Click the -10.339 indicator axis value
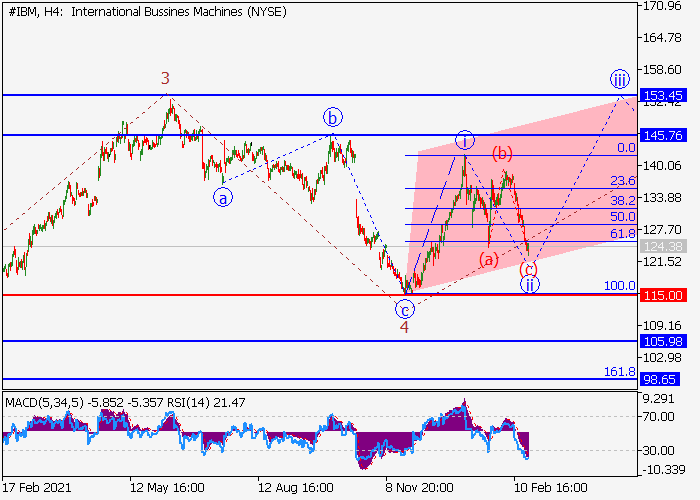This screenshot has width=700, height=500. 662,470
